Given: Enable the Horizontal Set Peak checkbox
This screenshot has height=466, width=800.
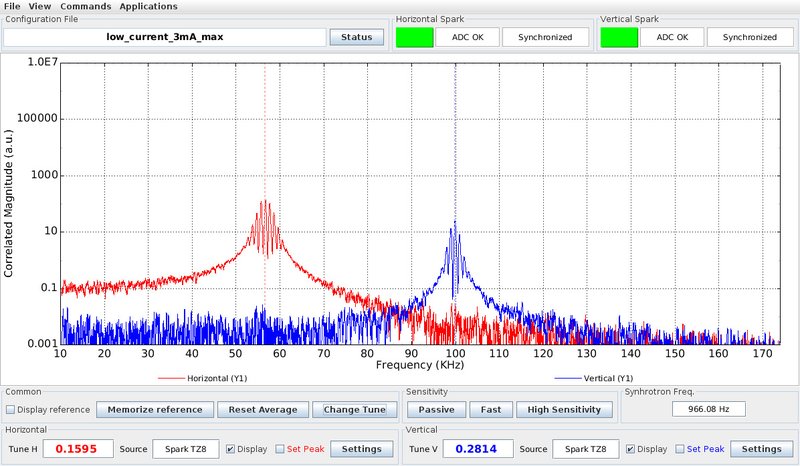Looking at the screenshot, I should click(280, 449).
